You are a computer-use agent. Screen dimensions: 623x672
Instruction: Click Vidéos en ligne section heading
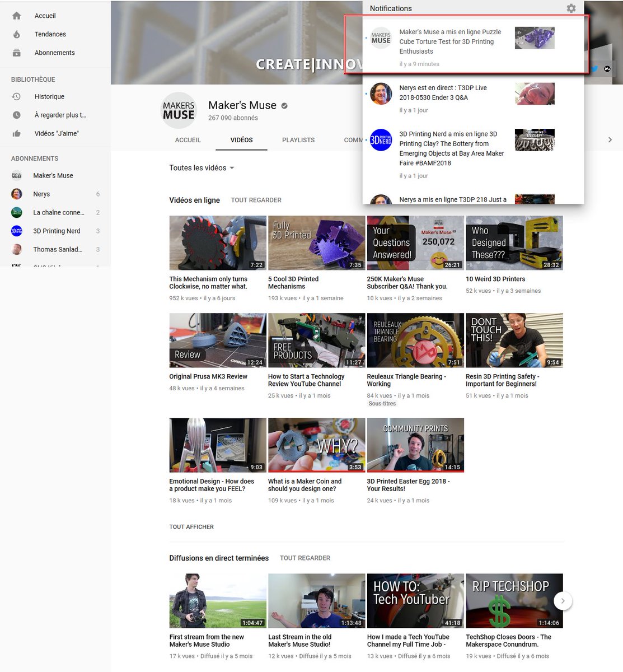click(194, 200)
